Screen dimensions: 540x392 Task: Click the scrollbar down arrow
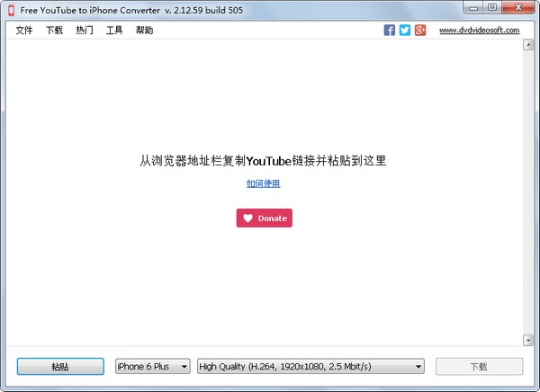(x=528, y=340)
